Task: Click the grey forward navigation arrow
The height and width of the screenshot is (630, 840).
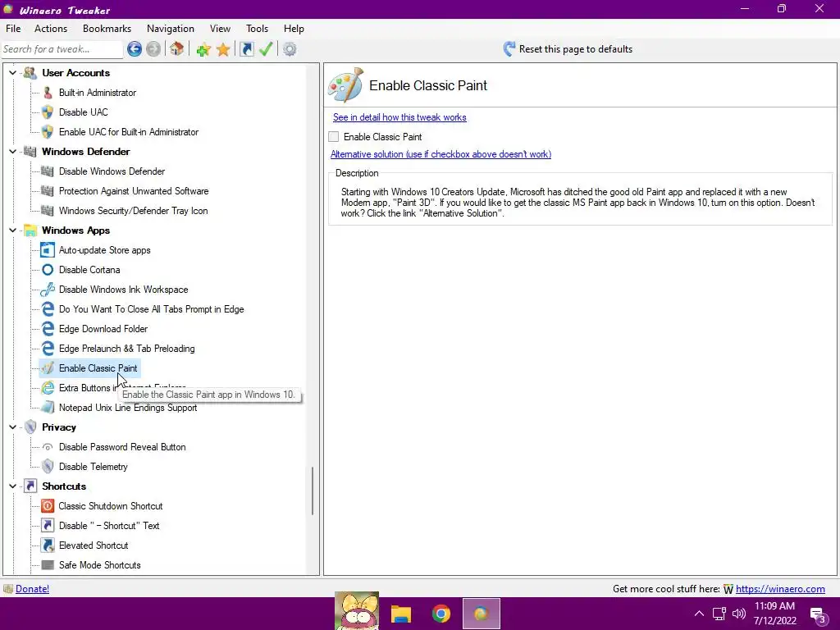Action: 153,49
